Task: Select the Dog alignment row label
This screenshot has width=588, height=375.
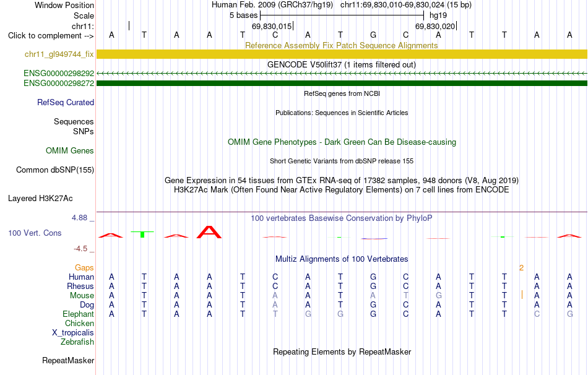Action: (x=87, y=305)
